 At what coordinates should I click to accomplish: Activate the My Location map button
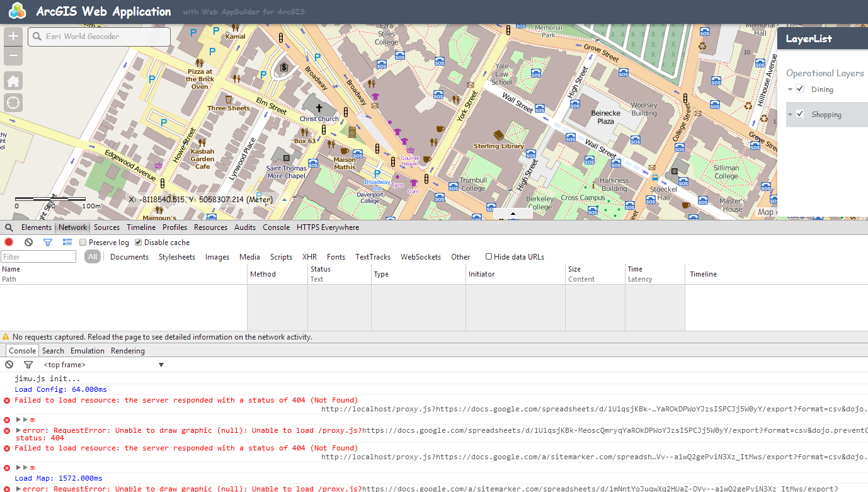point(13,102)
